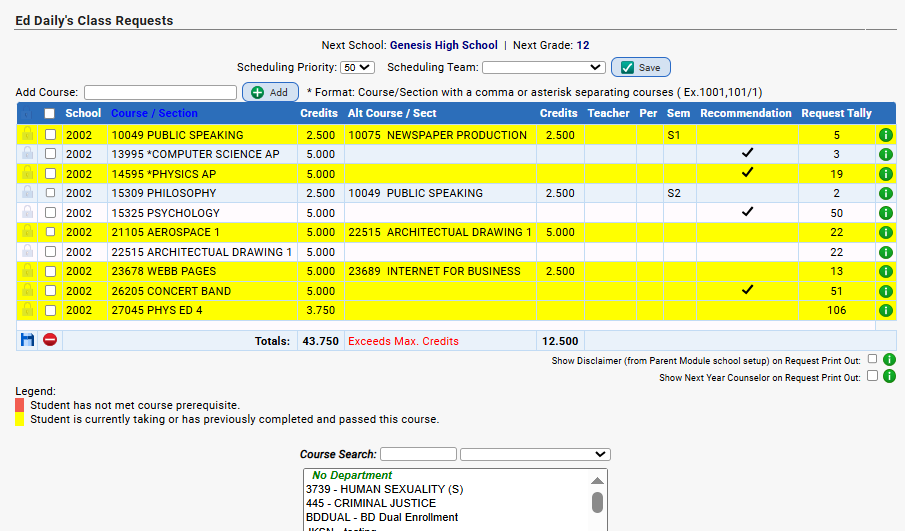This screenshot has height=531, width=905.
Task: Check the PSYCHOLOGY row checkbox
Action: click(x=50, y=212)
